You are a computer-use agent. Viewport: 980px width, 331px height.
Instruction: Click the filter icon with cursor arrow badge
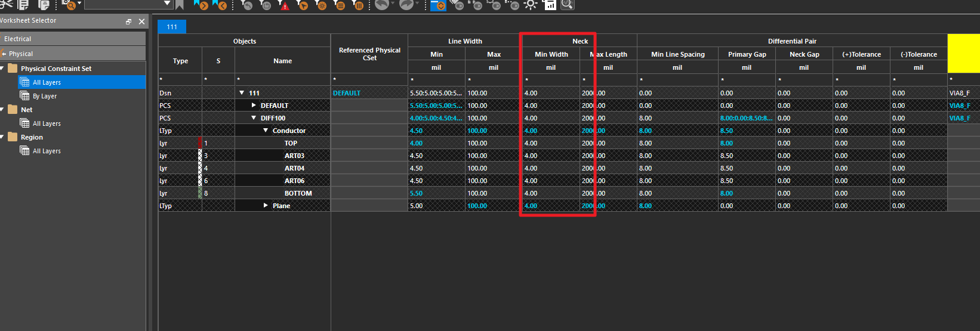point(302,5)
